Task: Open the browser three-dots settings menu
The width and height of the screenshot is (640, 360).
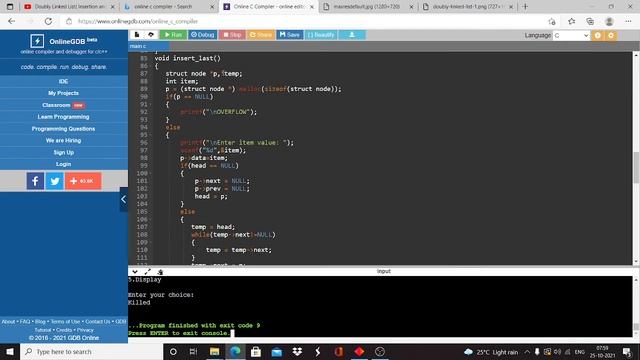Action: click(x=628, y=21)
